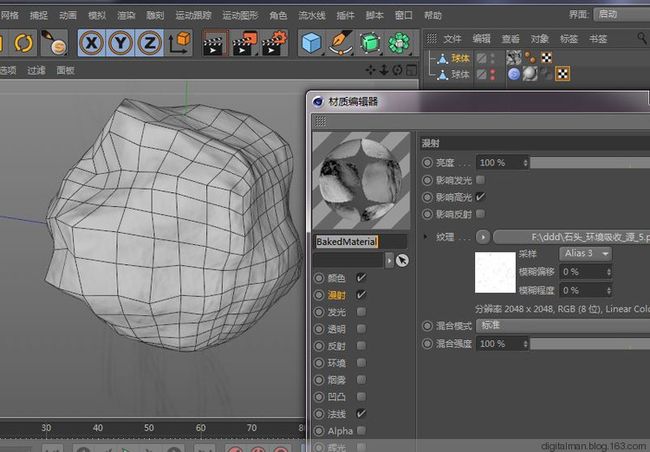The height and width of the screenshot is (452, 650).
Task: Toggle red visibility dots of second 球体
Action: [492, 75]
